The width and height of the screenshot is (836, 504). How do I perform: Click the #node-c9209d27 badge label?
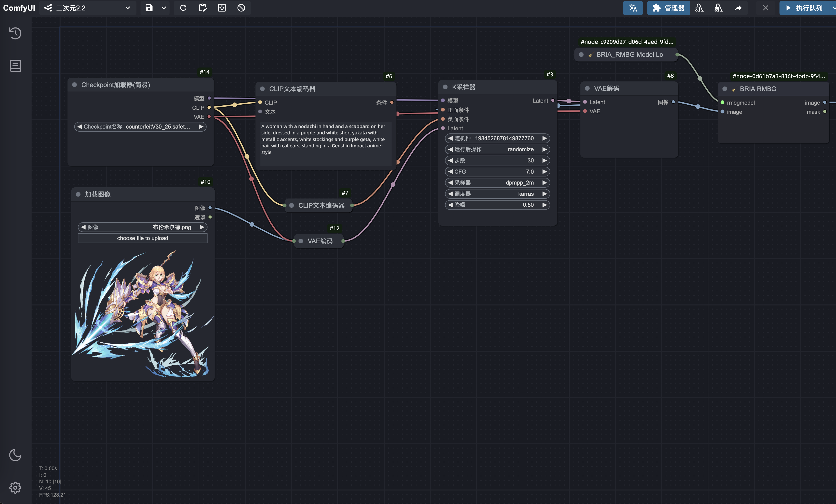point(627,42)
